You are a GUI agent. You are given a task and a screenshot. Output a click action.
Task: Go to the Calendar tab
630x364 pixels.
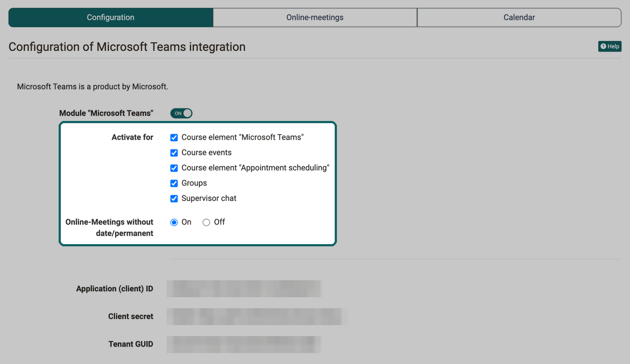click(519, 18)
